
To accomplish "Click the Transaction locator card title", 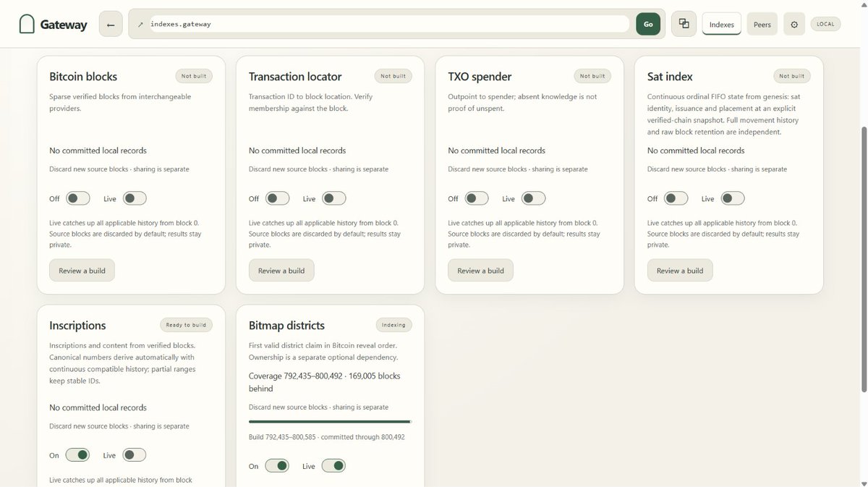I will [295, 76].
